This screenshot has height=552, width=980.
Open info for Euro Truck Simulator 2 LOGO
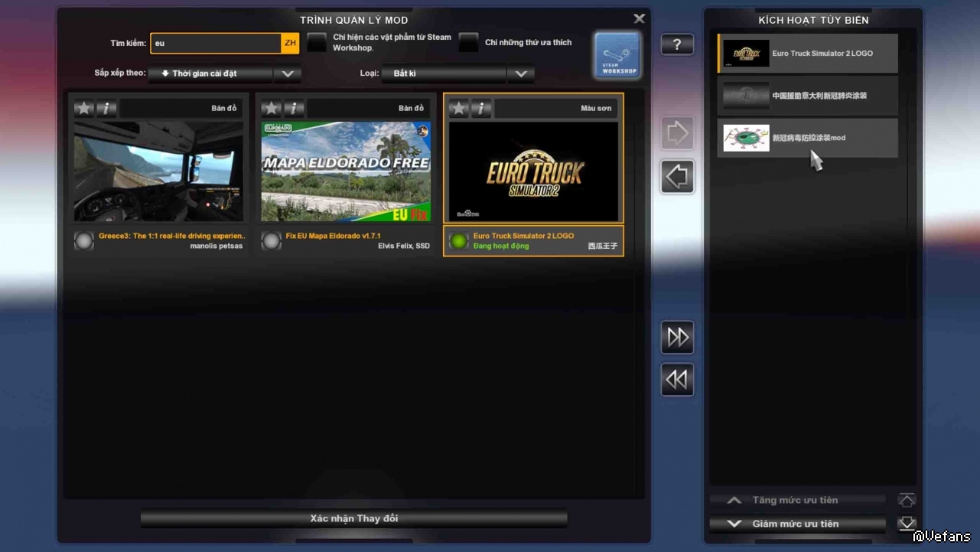click(x=481, y=108)
